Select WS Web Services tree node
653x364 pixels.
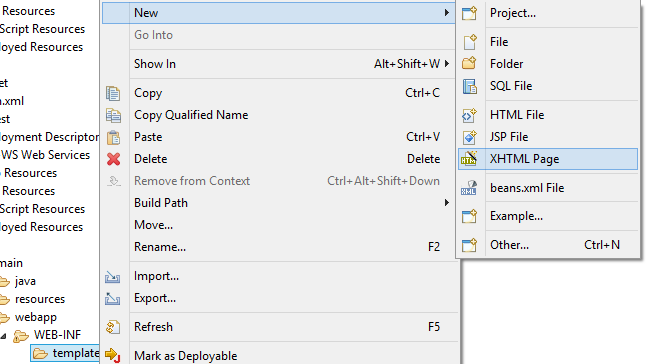(45, 155)
